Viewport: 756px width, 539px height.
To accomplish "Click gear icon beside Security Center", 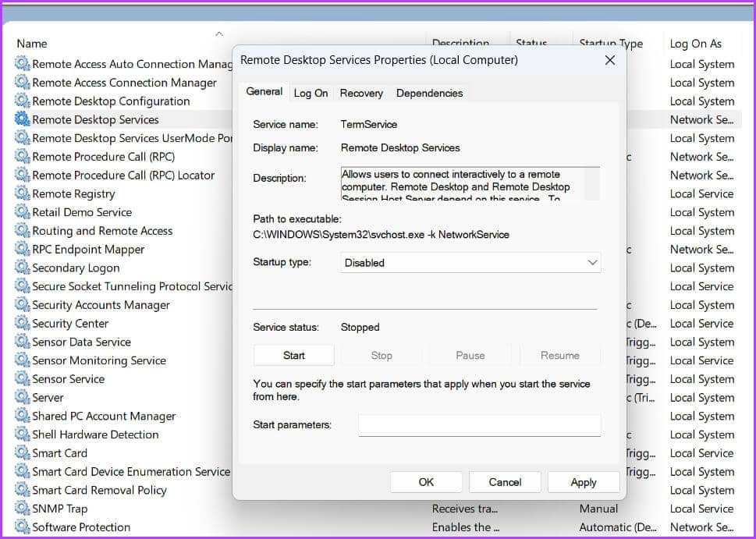I will [22, 323].
